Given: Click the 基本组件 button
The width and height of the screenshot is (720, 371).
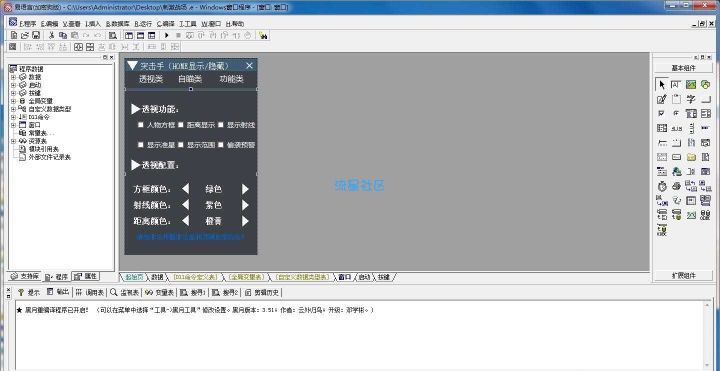Looking at the screenshot, I should pos(683,68).
